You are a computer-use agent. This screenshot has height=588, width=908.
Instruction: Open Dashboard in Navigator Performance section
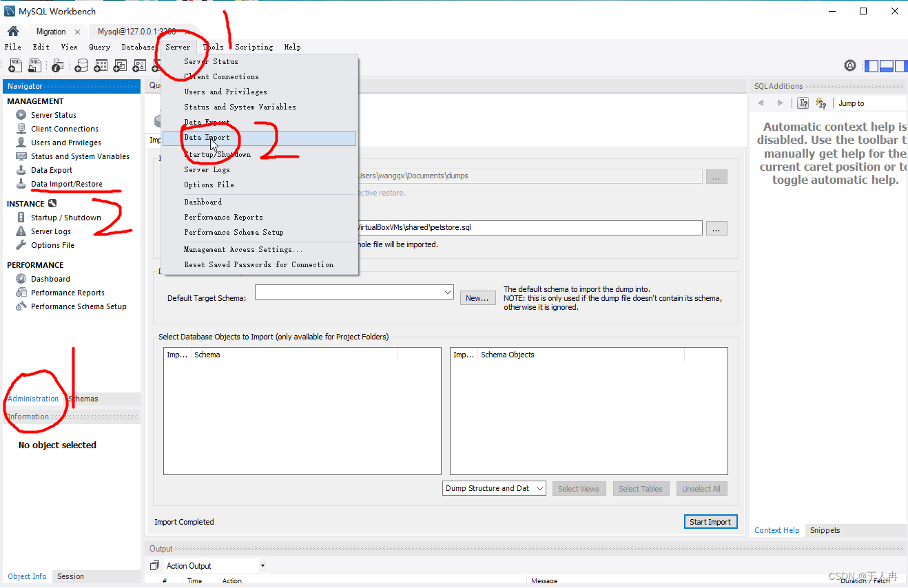[x=50, y=279]
